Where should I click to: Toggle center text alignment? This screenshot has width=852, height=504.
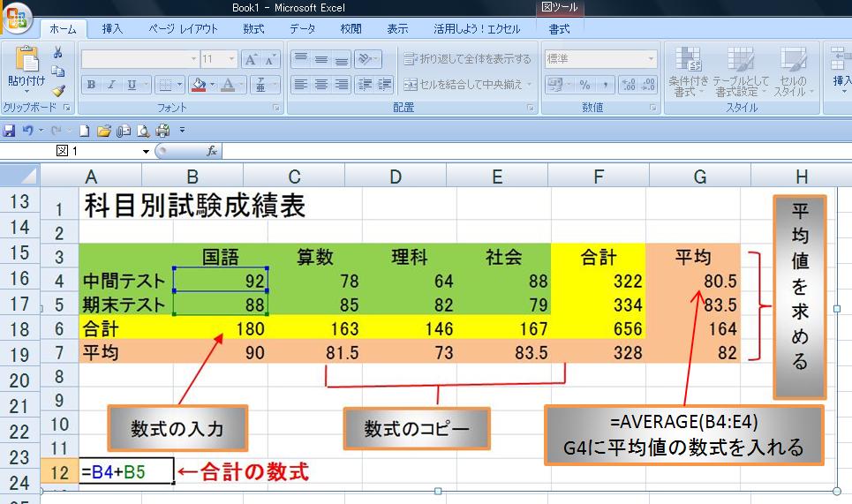click(x=321, y=86)
